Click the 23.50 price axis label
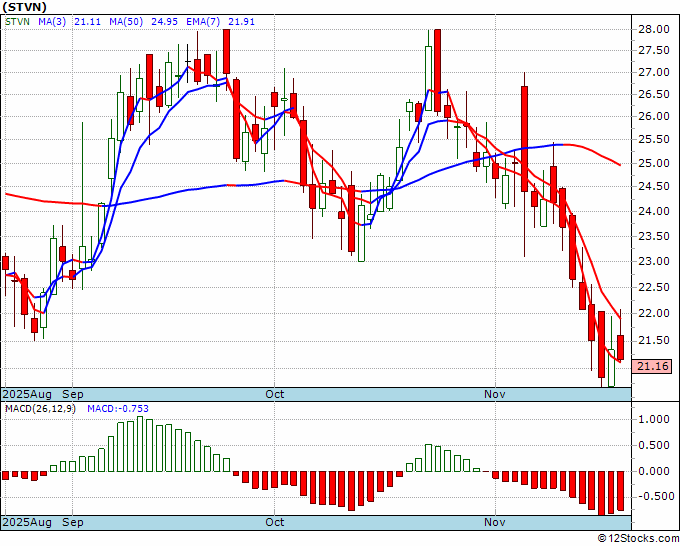The width and height of the screenshot is (680, 546). (654, 236)
